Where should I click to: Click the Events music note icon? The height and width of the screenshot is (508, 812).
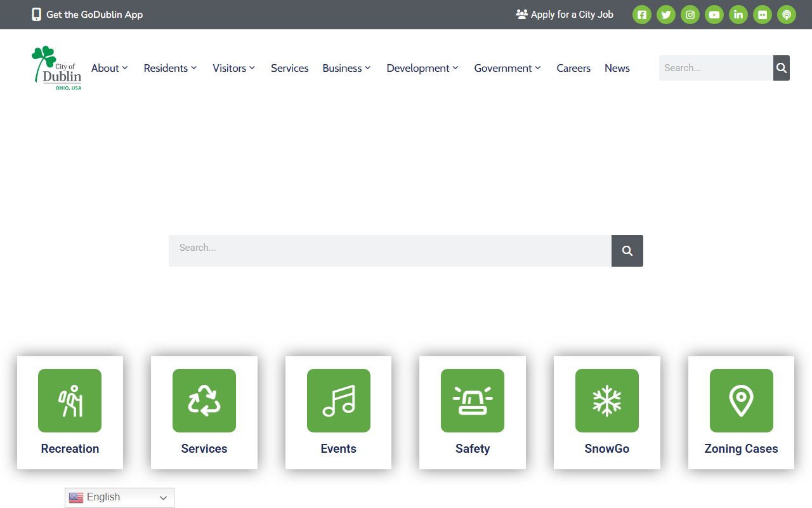339,401
